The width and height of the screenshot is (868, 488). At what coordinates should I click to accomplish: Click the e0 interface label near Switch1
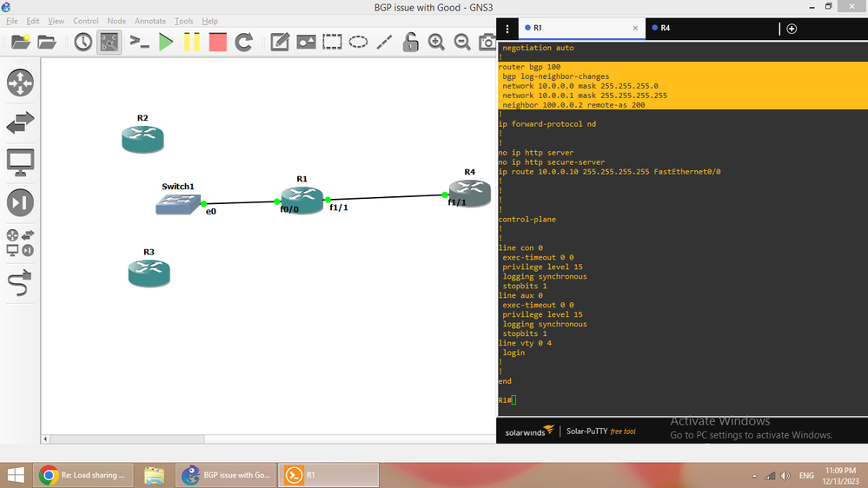coord(211,211)
